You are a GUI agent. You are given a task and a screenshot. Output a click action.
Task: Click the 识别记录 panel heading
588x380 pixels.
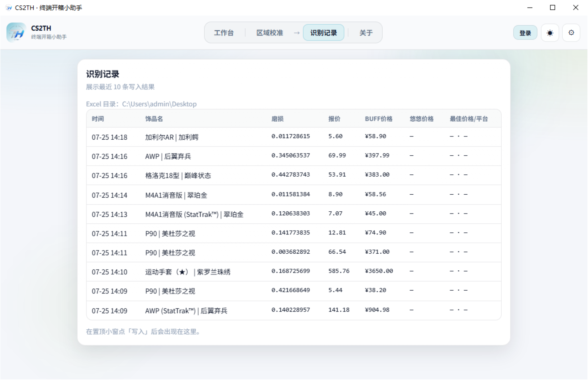[103, 74]
